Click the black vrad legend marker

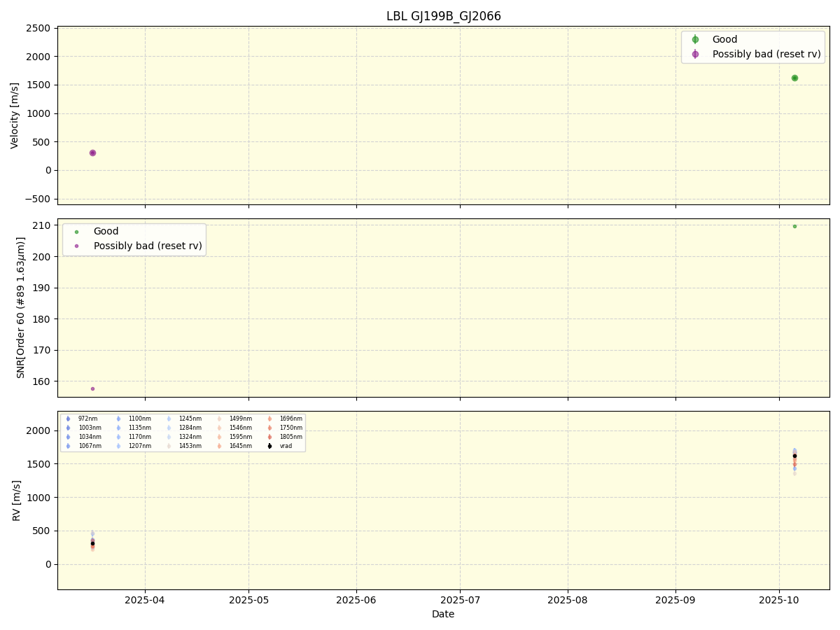point(269,446)
